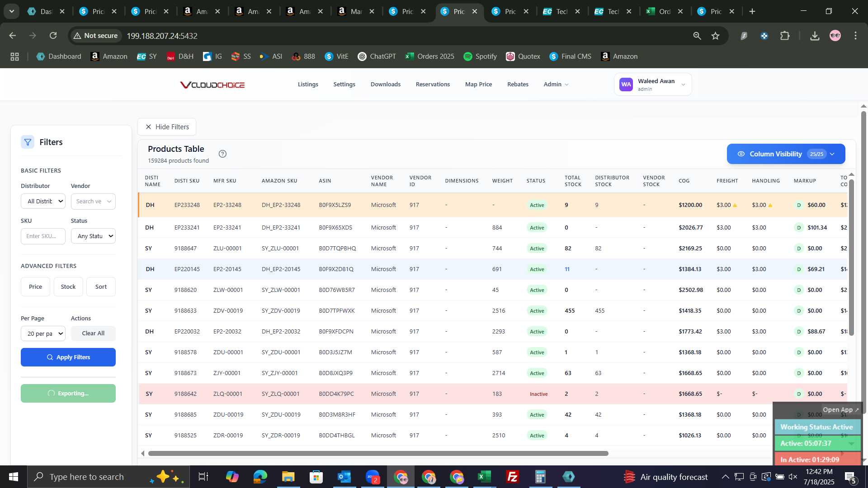Click Open App link in tracker widget
Screen dimensions: 868x488
pos(840,410)
